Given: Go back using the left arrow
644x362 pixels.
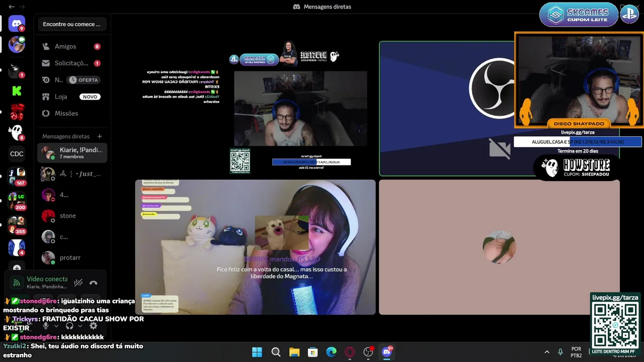Looking at the screenshot, I should coord(12,7).
